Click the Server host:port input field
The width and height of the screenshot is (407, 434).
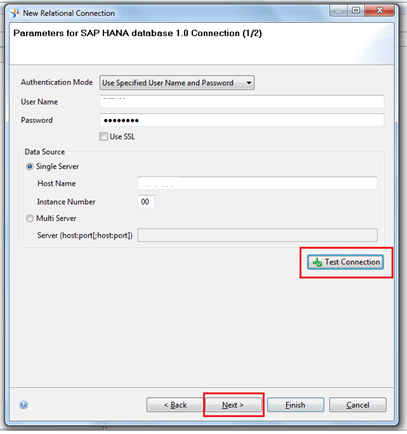tap(257, 235)
